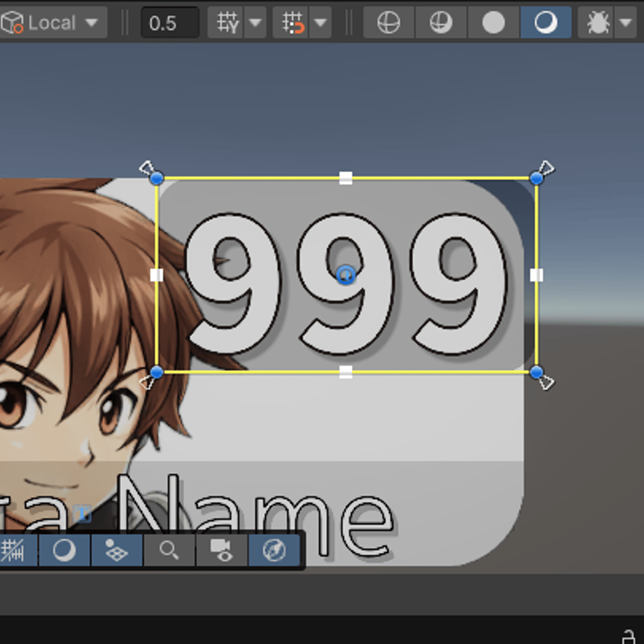Open the snap settings dropdown arrow
Viewport: 644px width, 644px height.
pos(321,22)
